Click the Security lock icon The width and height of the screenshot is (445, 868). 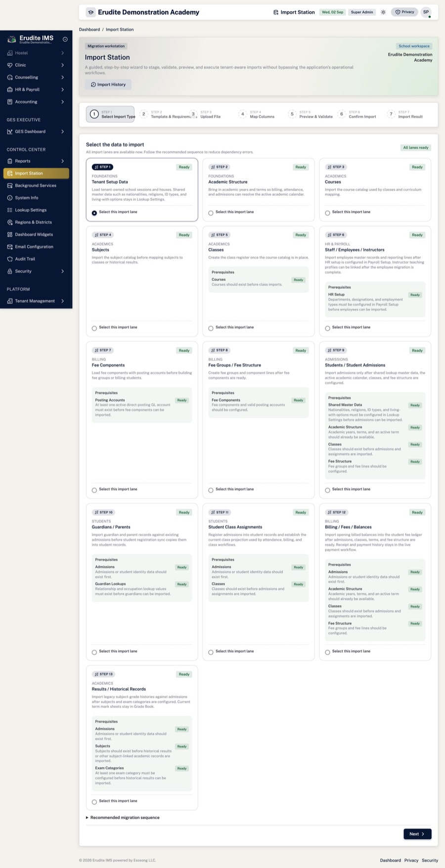coord(10,271)
